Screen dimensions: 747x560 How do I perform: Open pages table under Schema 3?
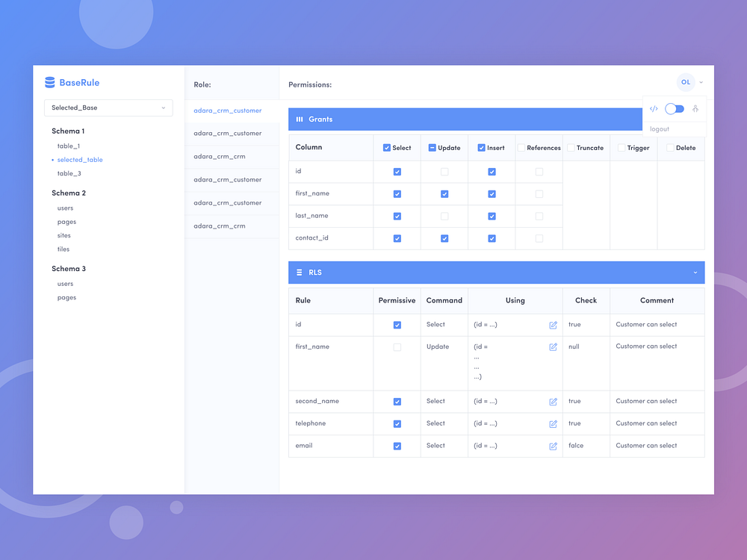pos(66,298)
